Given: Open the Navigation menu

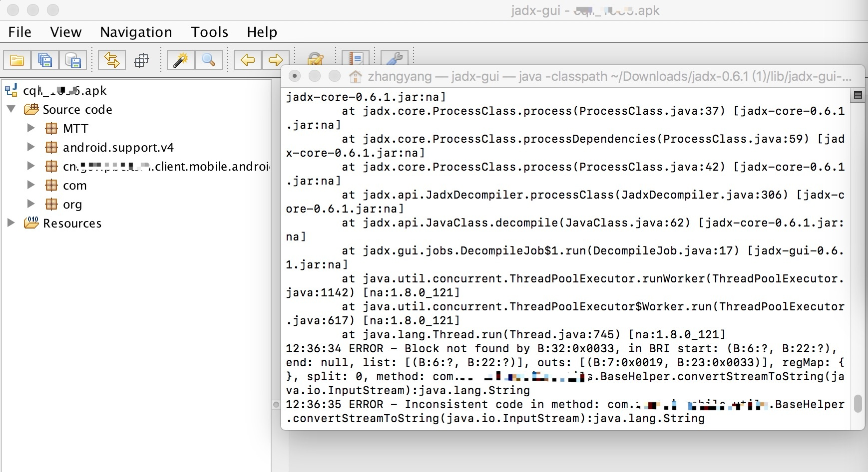Looking at the screenshot, I should pyautogui.click(x=136, y=32).
